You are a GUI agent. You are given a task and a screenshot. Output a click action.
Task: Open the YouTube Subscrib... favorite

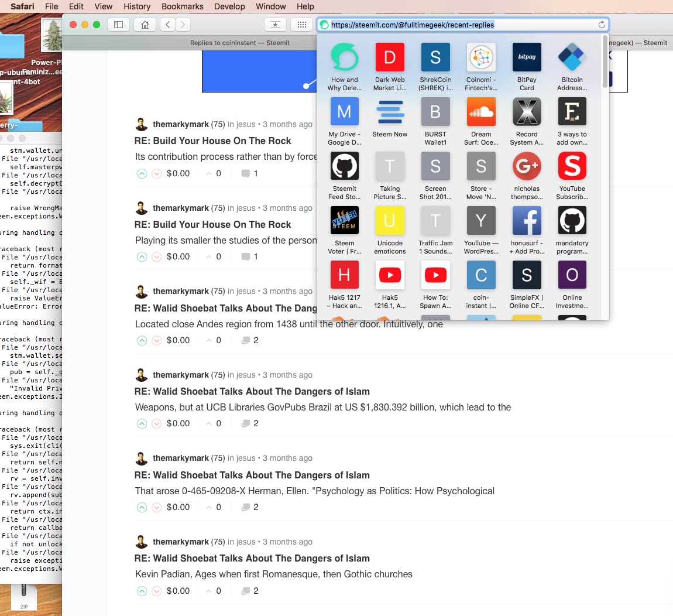[x=572, y=176]
